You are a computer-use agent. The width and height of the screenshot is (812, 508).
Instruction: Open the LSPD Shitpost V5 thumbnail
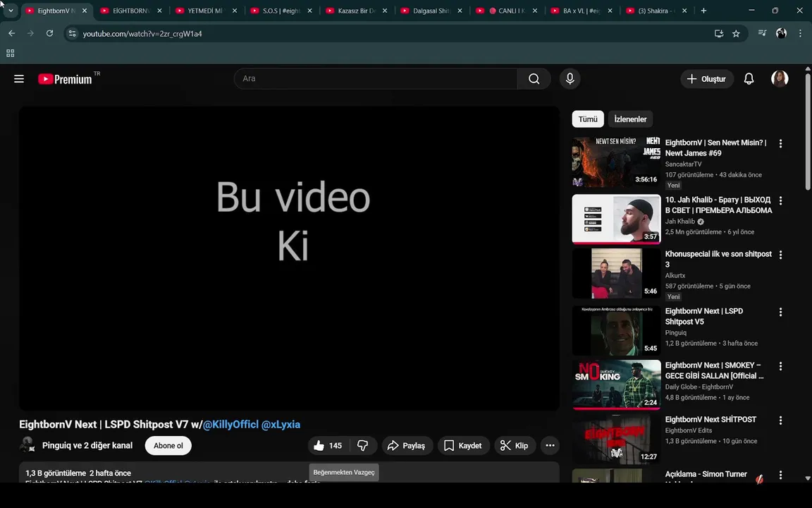[x=616, y=330]
